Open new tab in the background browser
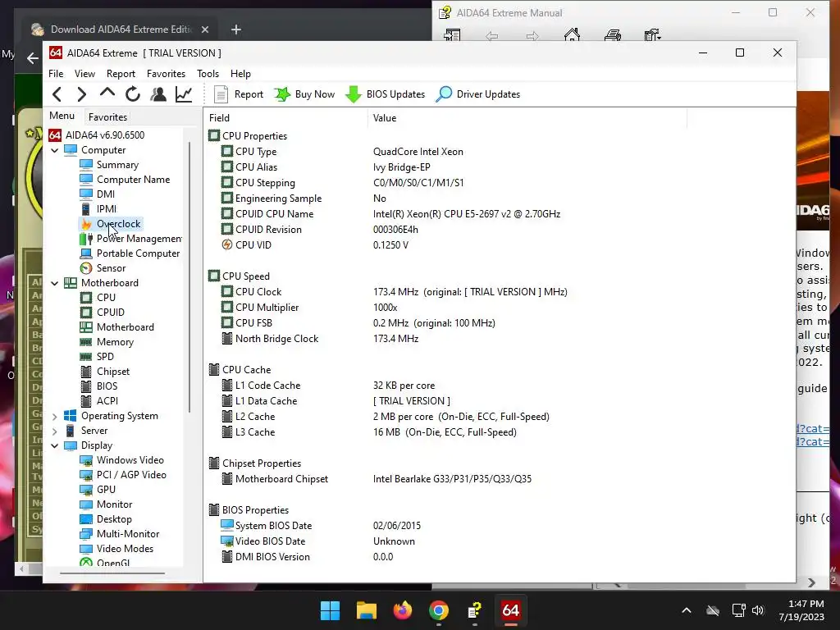The image size is (840, 630). [x=235, y=30]
